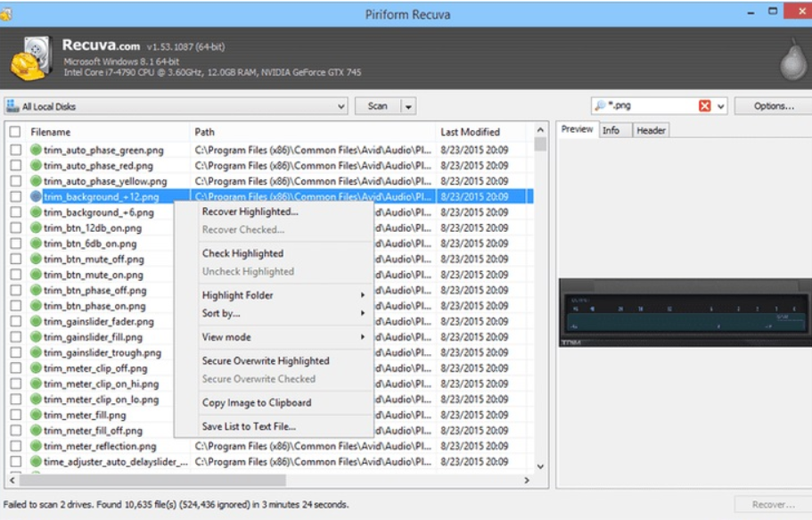Click the preview image thumbnail

pos(685,313)
